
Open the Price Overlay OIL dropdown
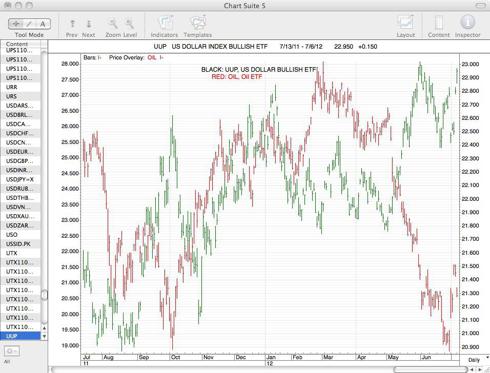pyautogui.click(x=155, y=58)
